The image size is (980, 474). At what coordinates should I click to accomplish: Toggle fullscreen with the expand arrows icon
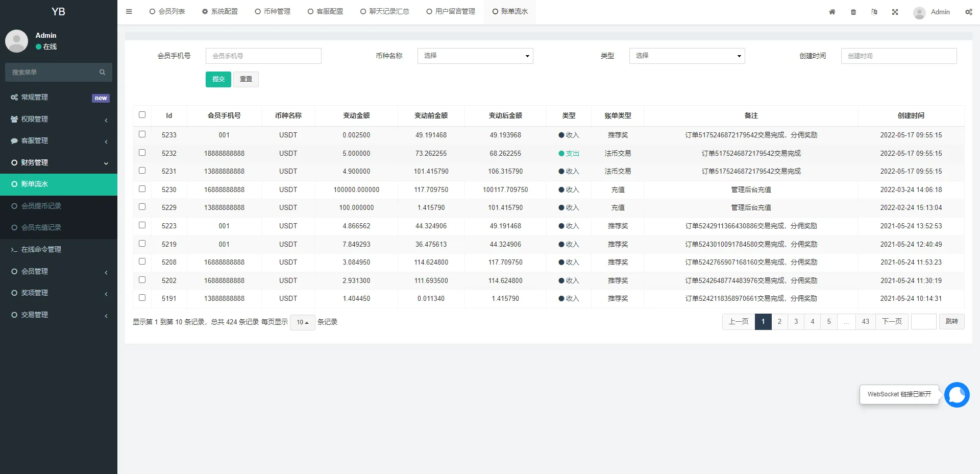pyautogui.click(x=895, y=12)
